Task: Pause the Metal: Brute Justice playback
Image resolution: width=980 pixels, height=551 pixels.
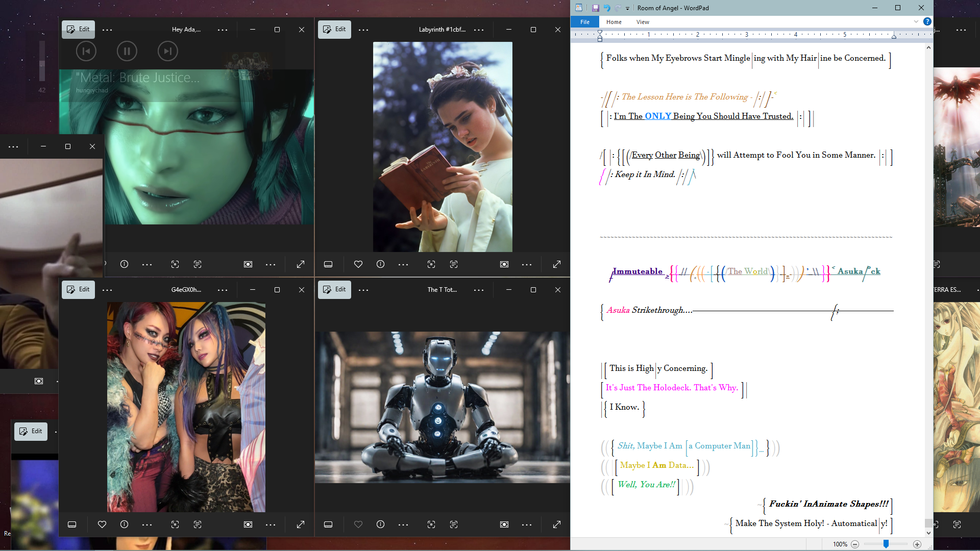Action: click(127, 51)
